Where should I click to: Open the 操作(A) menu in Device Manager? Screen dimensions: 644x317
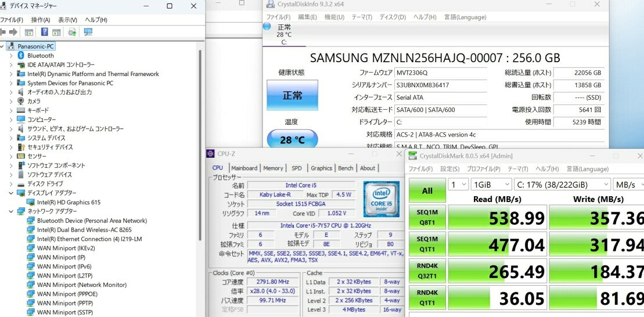tap(41, 20)
